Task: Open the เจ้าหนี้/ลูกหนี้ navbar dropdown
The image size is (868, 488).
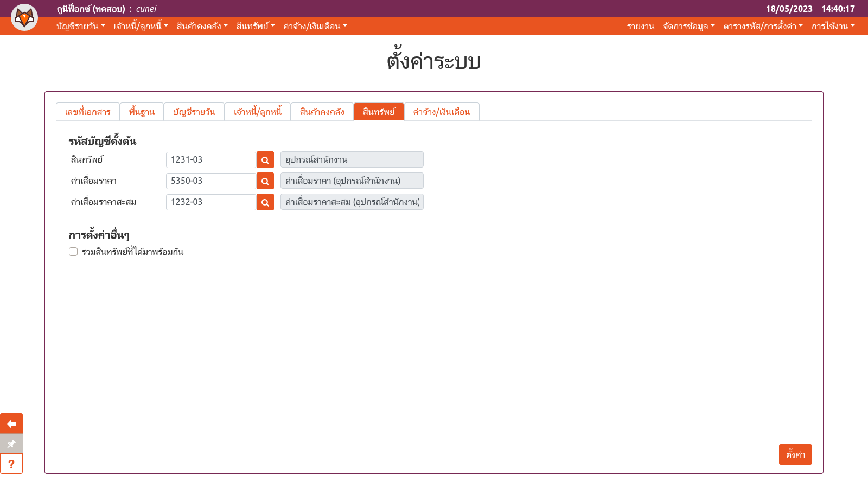Action: 141,26
